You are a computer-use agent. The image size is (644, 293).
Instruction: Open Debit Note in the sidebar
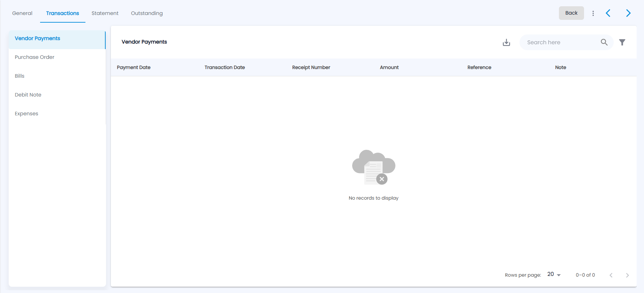(57, 95)
